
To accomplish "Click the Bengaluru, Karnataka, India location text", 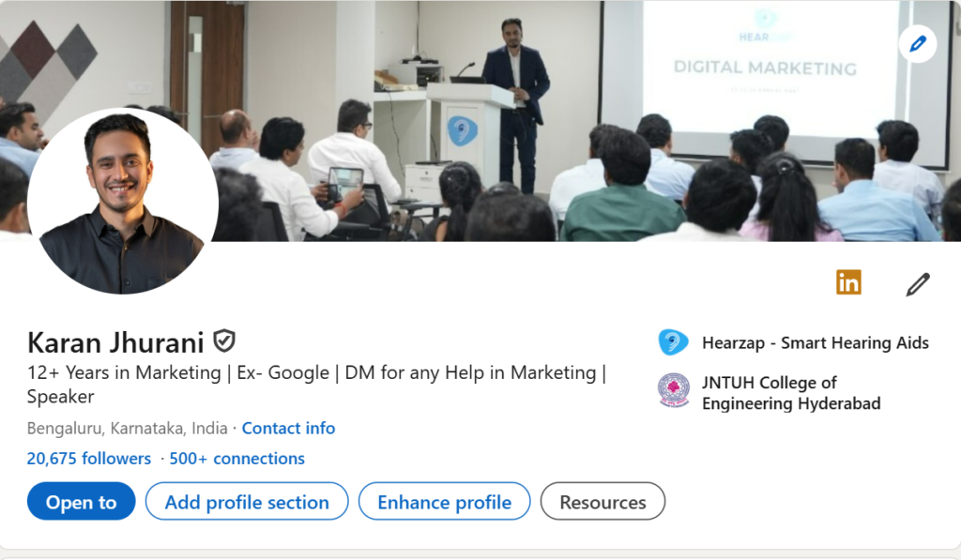I will pyautogui.click(x=128, y=428).
